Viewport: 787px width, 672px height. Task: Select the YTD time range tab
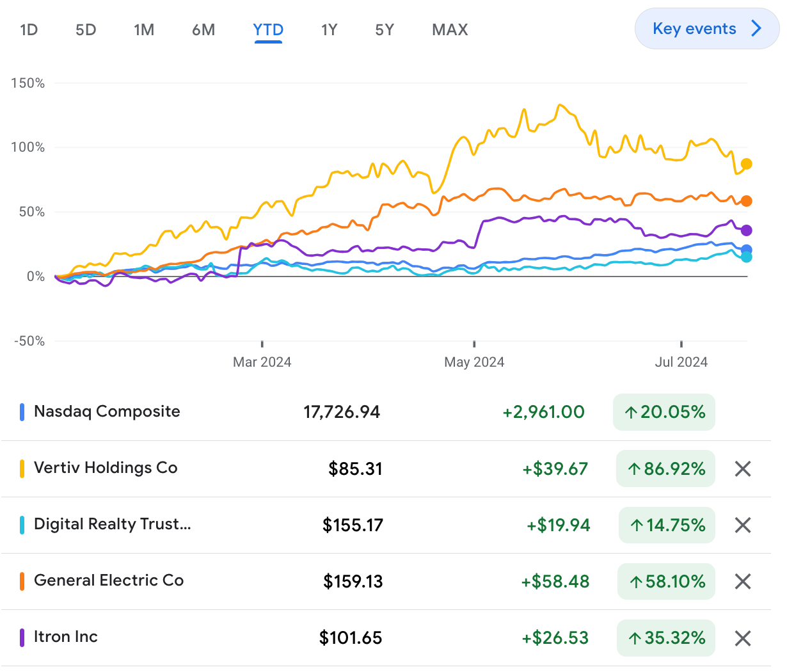click(x=268, y=29)
